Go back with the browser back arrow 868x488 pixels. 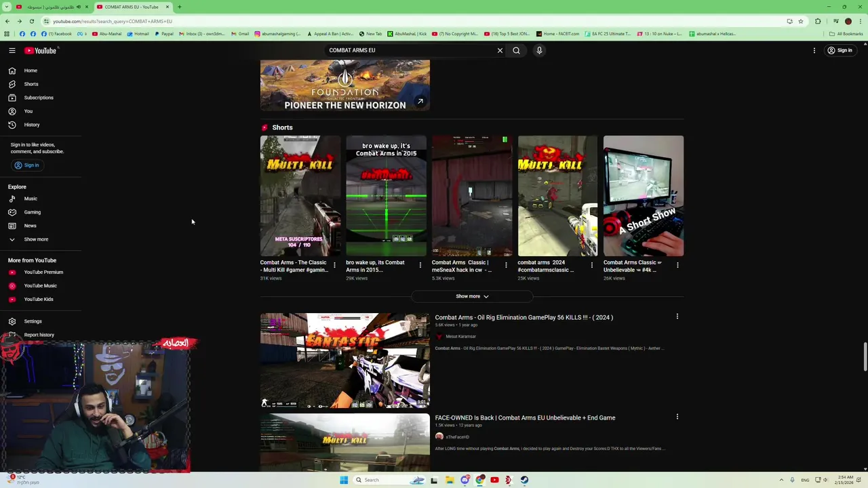coord(7,22)
